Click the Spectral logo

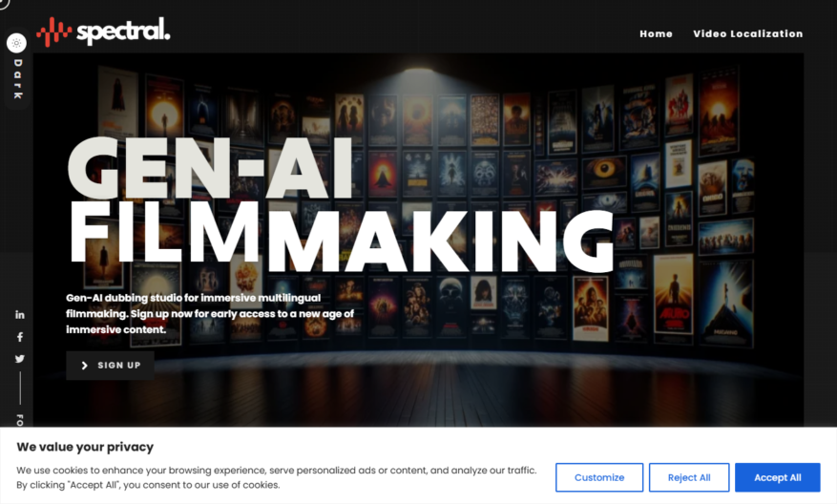click(103, 31)
